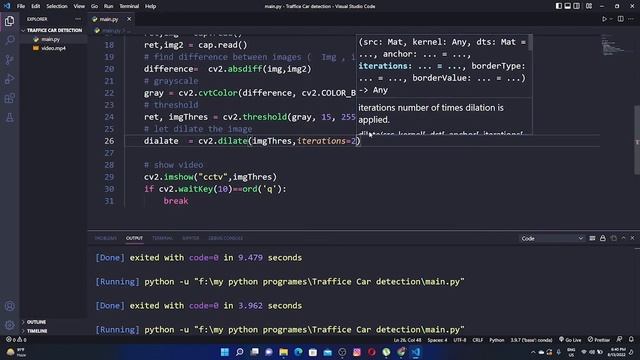Open the Windows Start menu
640x360 pixels.
point(224,352)
